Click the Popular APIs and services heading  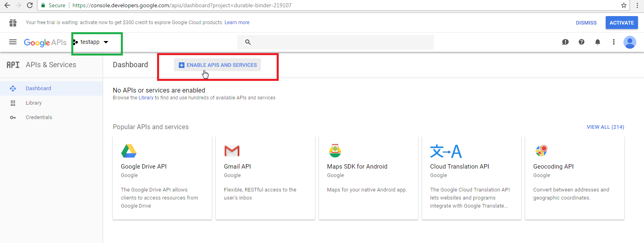coord(151,127)
